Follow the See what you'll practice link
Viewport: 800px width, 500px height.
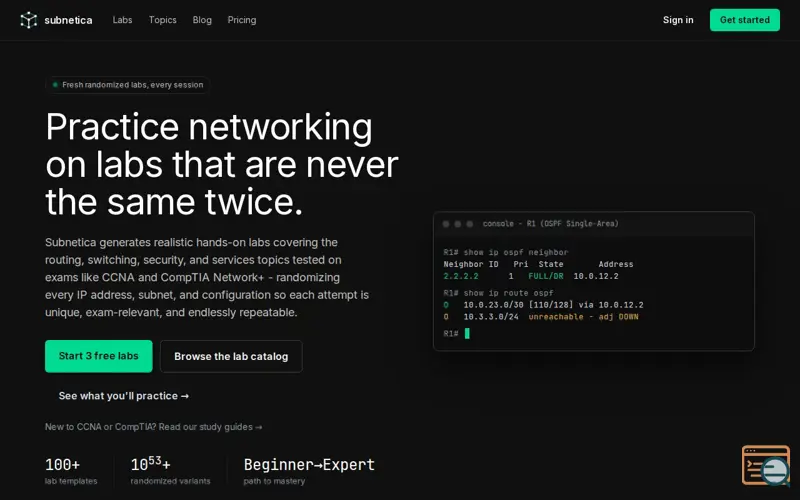tap(123, 396)
